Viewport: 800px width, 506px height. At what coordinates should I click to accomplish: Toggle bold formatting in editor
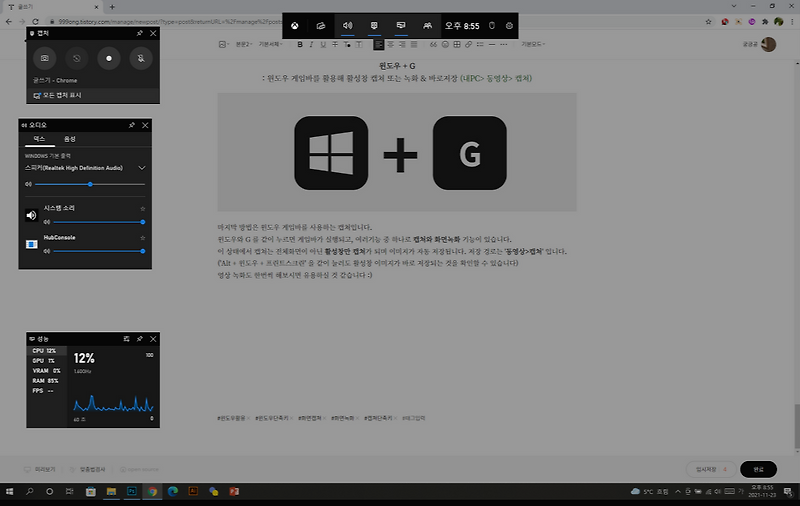click(x=300, y=44)
